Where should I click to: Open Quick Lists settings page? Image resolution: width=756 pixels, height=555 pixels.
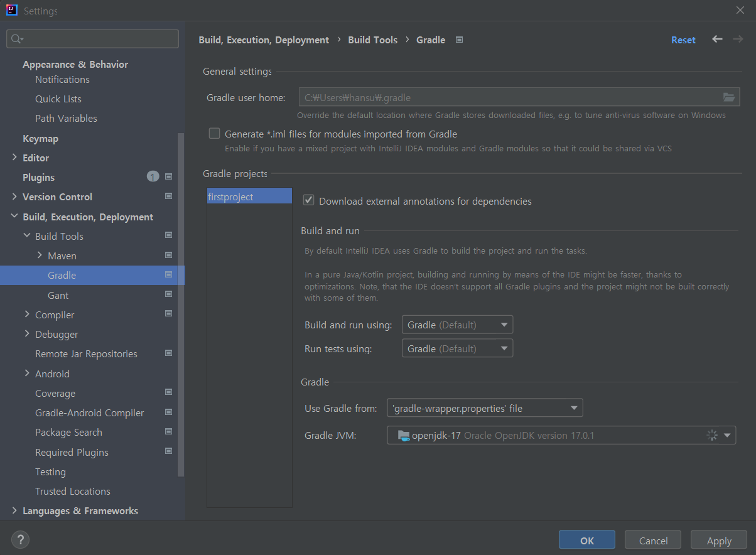coord(58,99)
